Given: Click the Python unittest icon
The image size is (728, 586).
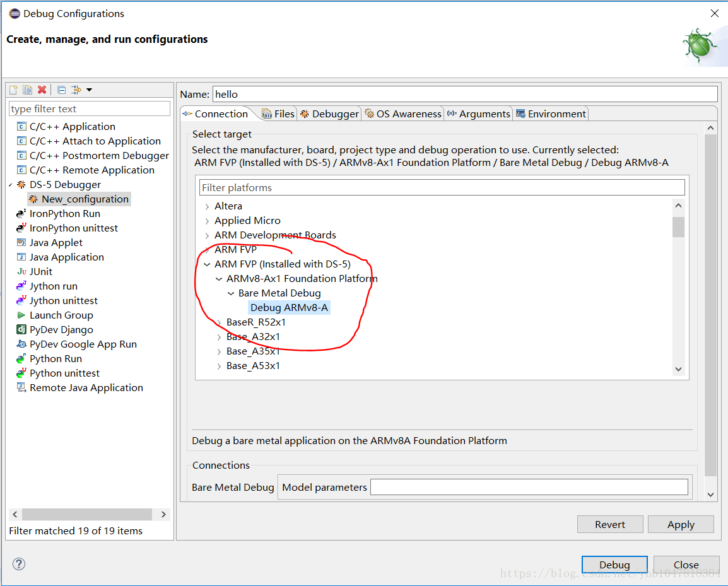Looking at the screenshot, I should [x=21, y=373].
